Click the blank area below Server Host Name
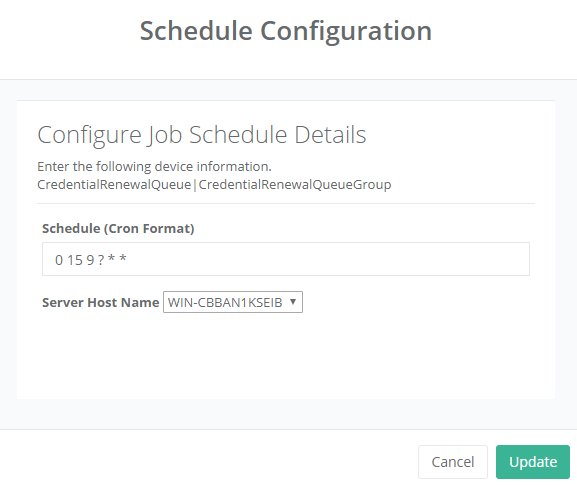The width and height of the screenshot is (577, 485). click(x=286, y=355)
